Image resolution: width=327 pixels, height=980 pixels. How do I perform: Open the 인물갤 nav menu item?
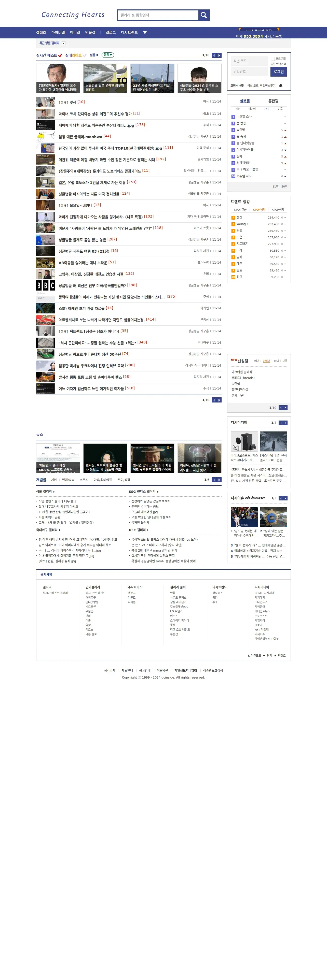click(x=90, y=33)
